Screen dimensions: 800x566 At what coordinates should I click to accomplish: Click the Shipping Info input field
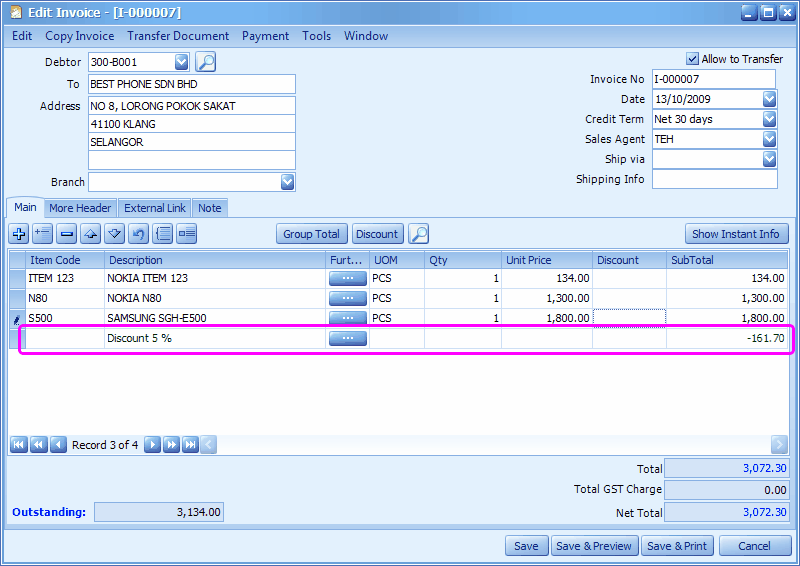(714, 180)
